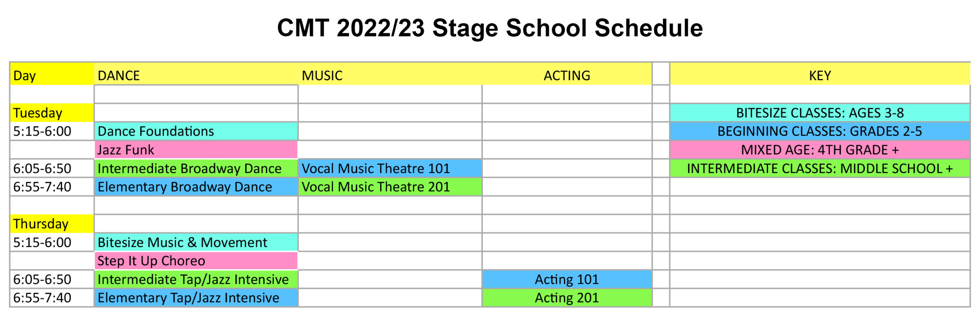Select Elementary Tap/Jazz Intensive cell
Screen dimensions: 980x319
196,298
